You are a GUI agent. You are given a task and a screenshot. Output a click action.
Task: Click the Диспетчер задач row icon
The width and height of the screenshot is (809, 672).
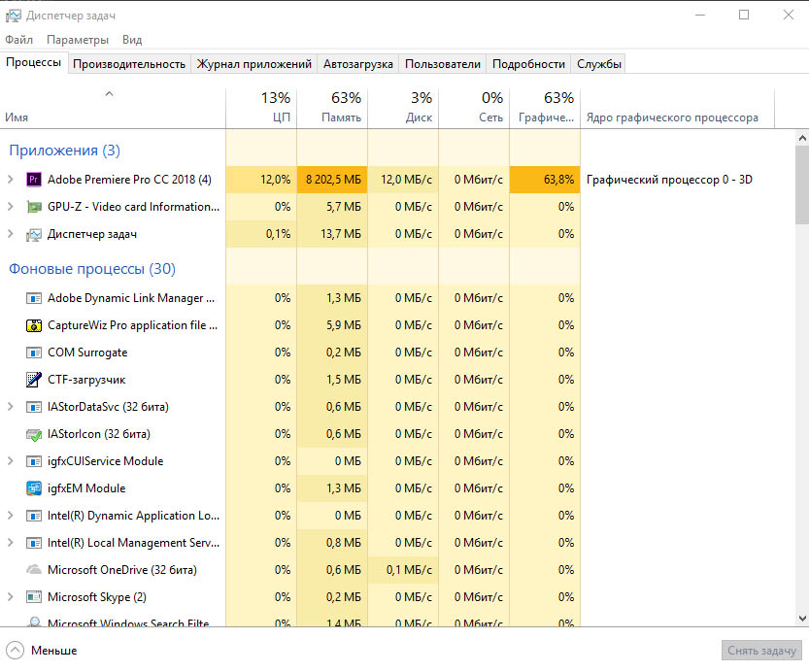coord(34,234)
